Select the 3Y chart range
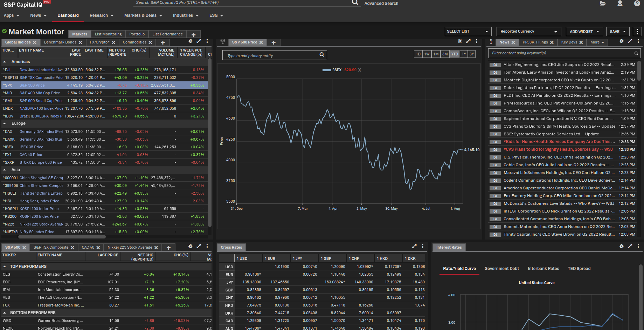 pyautogui.click(x=472, y=54)
